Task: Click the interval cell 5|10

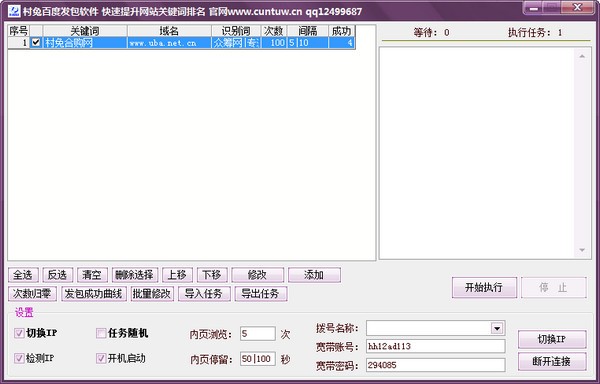Action: (308, 42)
